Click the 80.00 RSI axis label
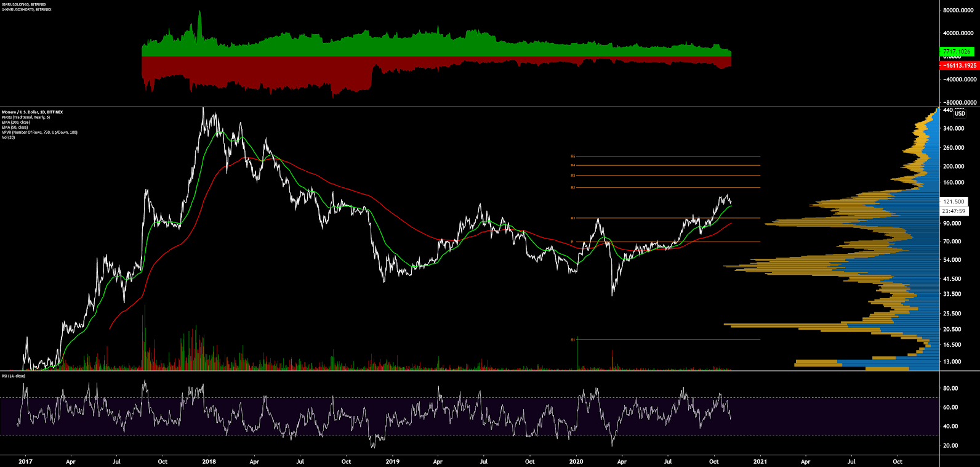Image resolution: width=980 pixels, height=467 pixels. tap(950, 388)
